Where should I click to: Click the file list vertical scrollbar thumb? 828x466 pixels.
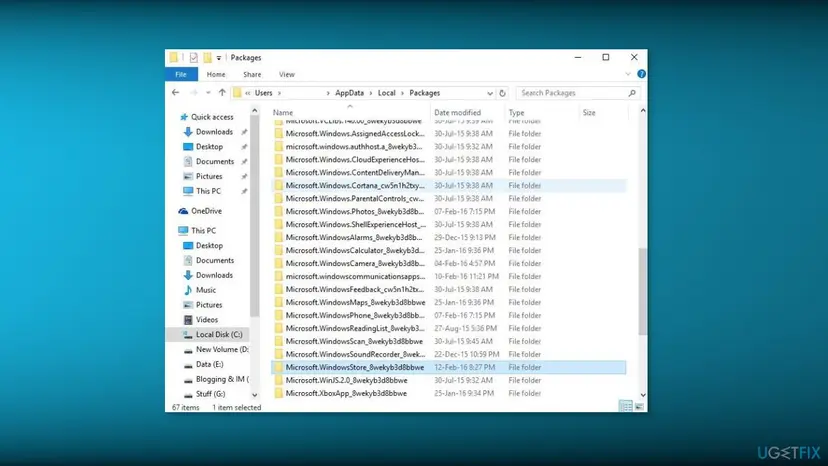[643, 291]
